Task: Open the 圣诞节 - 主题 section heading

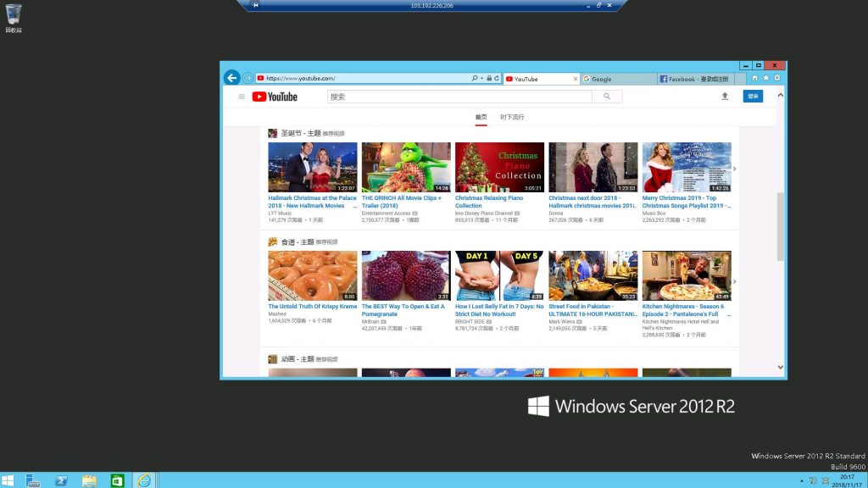Action: tap(301, 133)
